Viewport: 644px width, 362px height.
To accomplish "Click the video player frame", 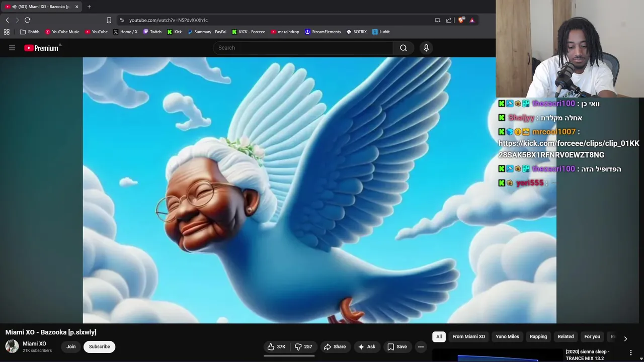I will point(319,190).
